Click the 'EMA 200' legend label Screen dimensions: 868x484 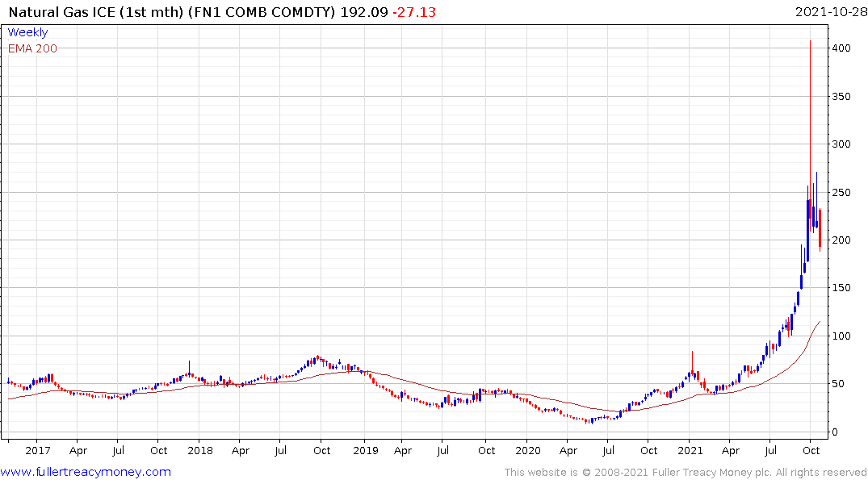[32, 48]
